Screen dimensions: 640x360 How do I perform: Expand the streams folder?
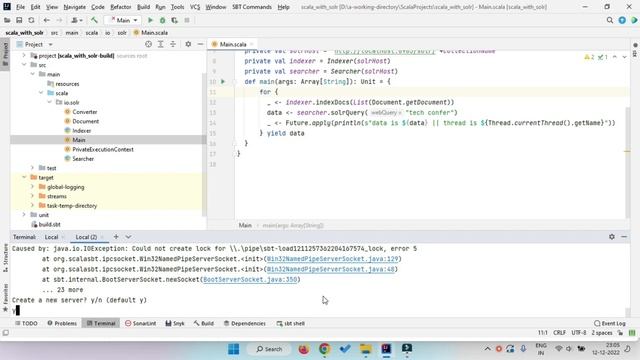pos(33,196)
